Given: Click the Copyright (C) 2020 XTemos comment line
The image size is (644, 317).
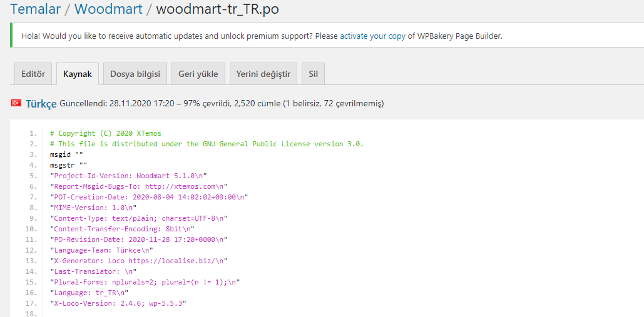Looking at the screenshot, I should (106, 133).
